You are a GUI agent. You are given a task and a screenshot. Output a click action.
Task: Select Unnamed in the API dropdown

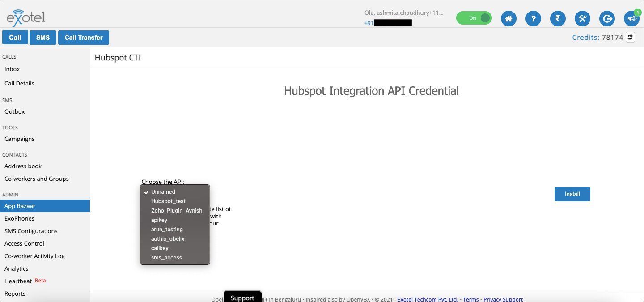tap(175, 192)
